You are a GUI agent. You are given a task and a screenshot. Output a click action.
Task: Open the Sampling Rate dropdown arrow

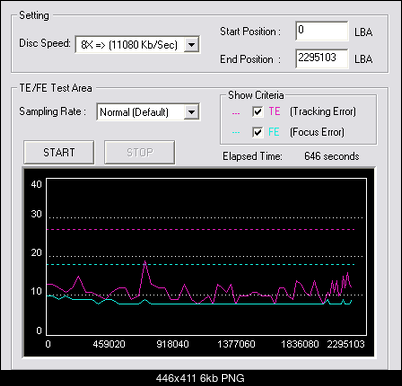point(192,112)
